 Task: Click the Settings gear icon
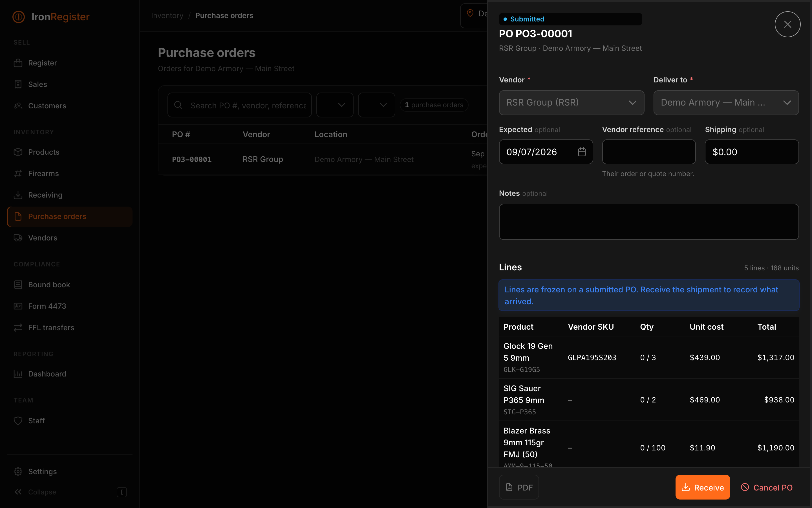tap(18, 471)
